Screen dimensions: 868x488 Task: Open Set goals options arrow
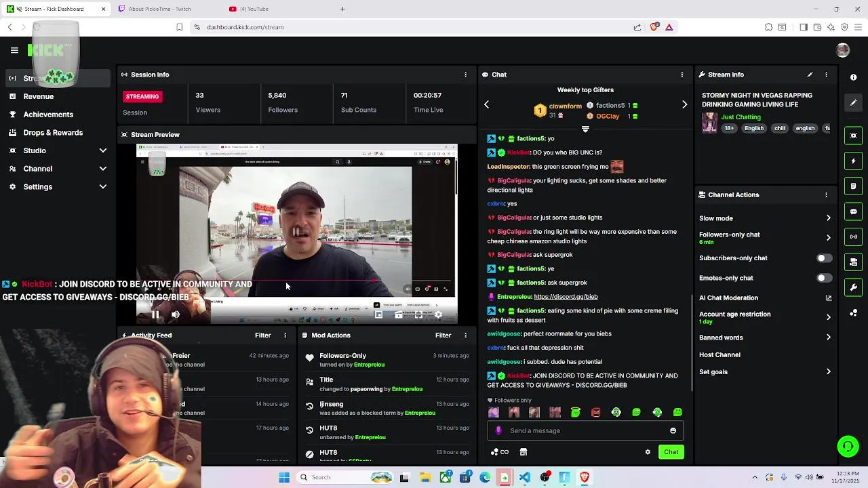[828, 371]
